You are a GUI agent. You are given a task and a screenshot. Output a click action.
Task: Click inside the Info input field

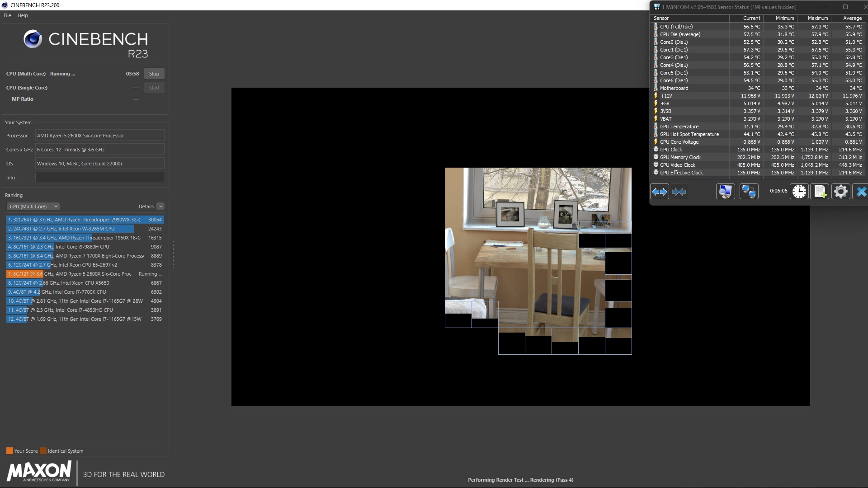[100, 178]
